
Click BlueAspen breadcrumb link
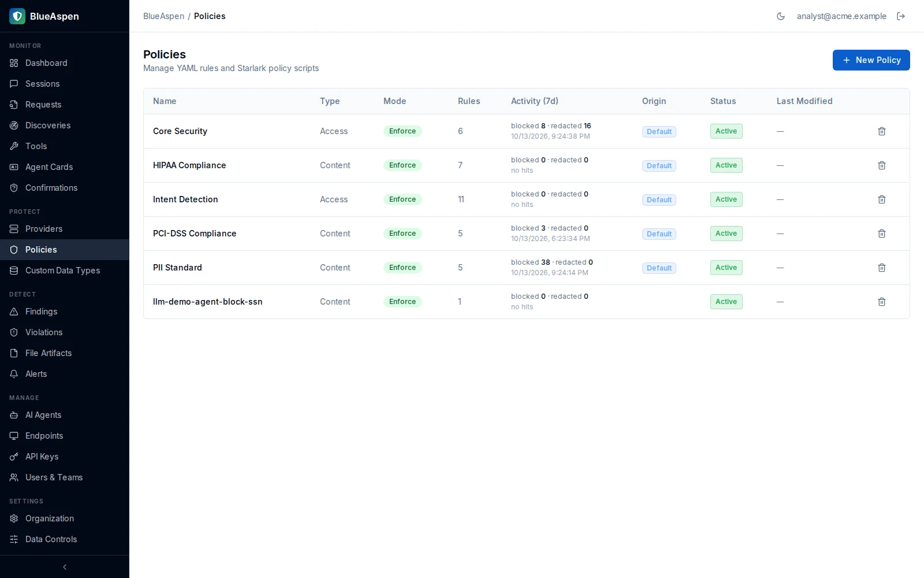coord(163,16)
